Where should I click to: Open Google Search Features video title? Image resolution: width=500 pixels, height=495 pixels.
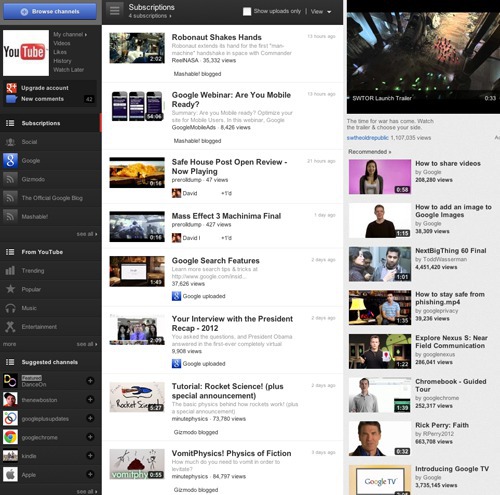[216, 261]
